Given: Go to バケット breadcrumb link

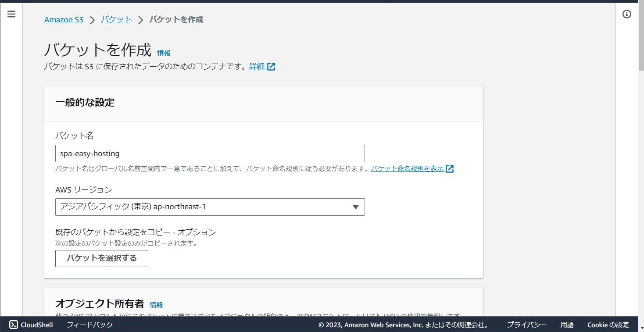Looking at the screenshot, I should point(116,20).
